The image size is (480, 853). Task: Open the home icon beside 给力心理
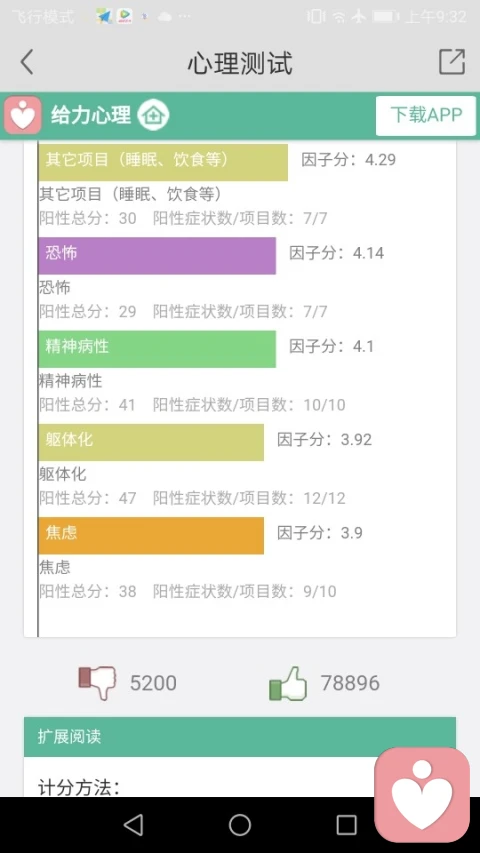point(153,115)
